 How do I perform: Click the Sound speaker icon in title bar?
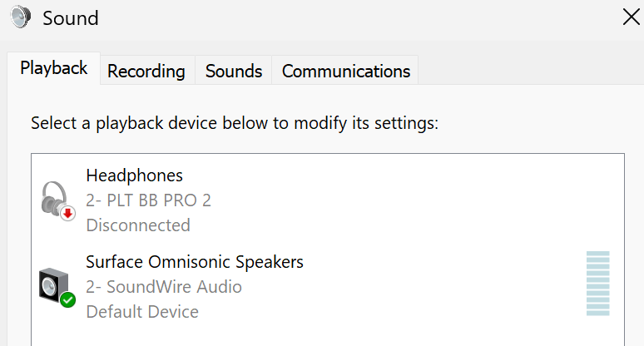pos(21,17)
